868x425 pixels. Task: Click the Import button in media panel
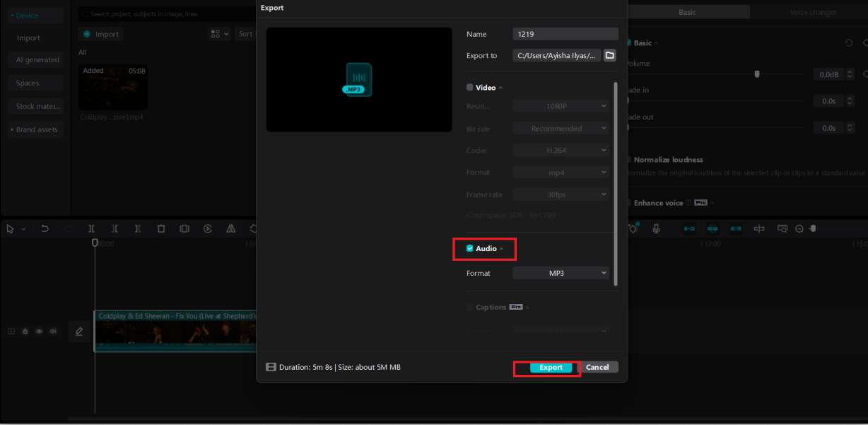[100, 34]
